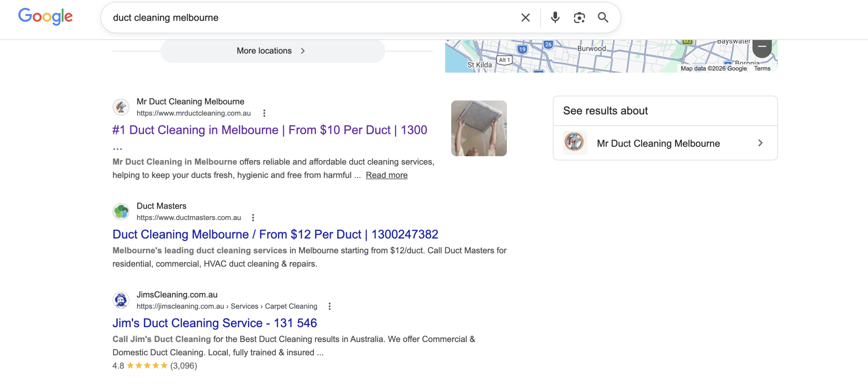Click the Google logo

(45, 17)
